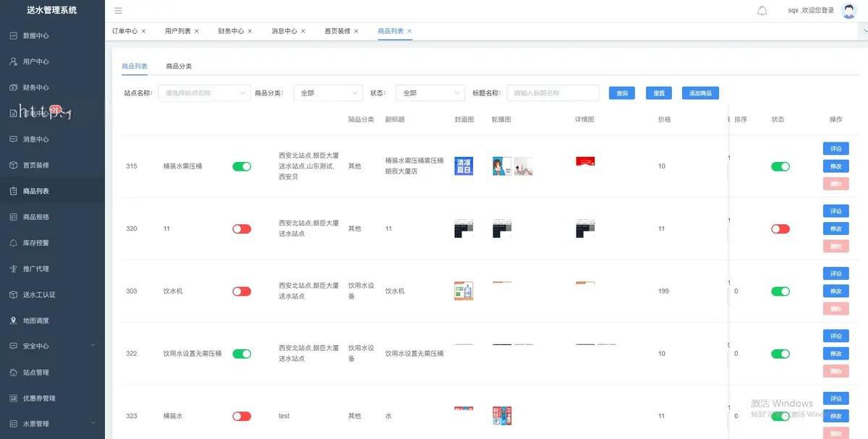Toggle the switch next to 饮水机 name
Image resolution: width=868 pixels, height=439 pixels.
coord(242,291)
